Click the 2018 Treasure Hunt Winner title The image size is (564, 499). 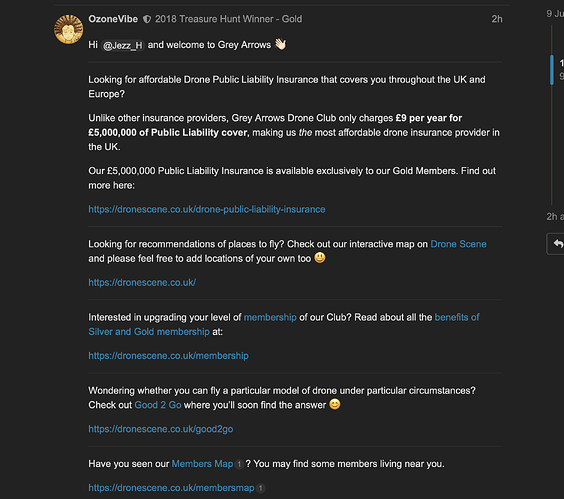228,19
